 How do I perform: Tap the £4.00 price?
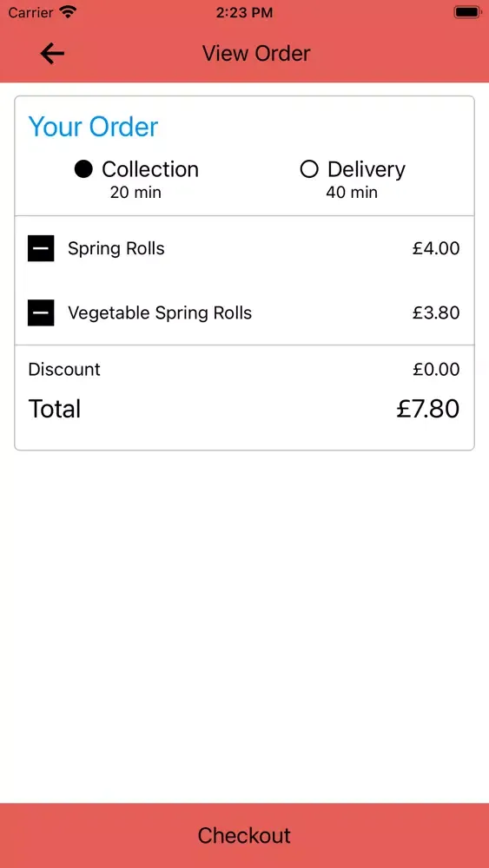click(436, 248)
